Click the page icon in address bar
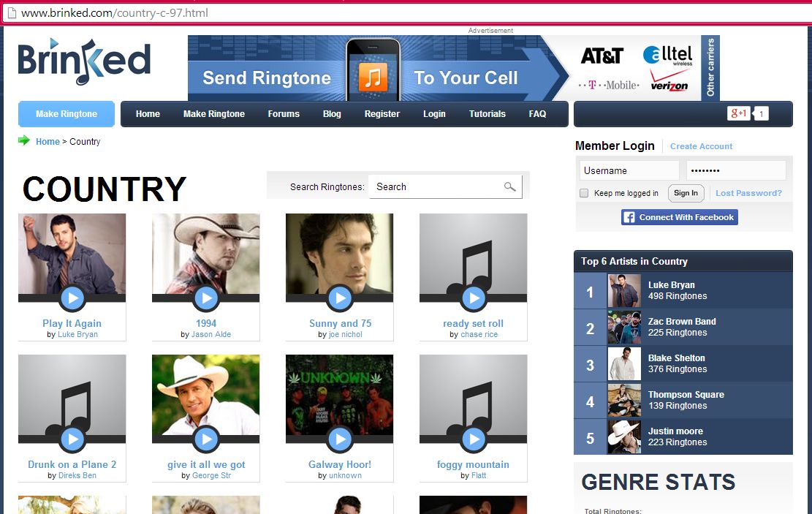 (12, 13)
